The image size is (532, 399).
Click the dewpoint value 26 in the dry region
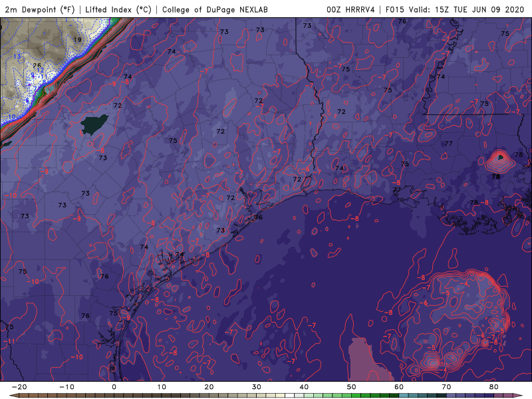pos(37,65)
